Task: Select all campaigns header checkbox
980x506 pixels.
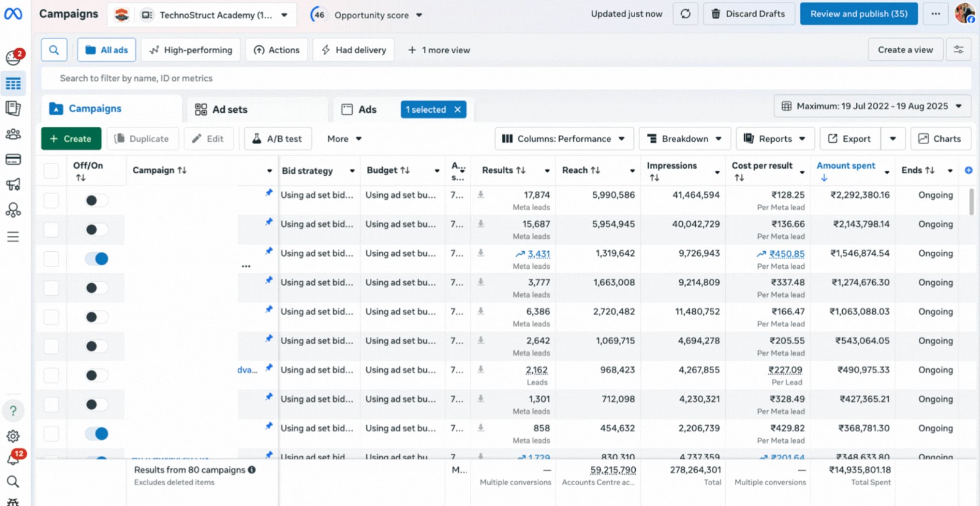Action: (x=51, y=171)
